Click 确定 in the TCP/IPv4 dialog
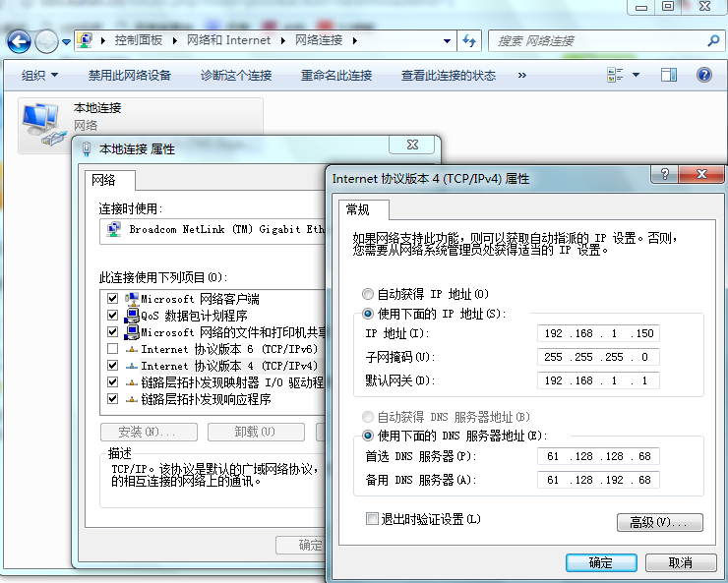 coord(601,562)
